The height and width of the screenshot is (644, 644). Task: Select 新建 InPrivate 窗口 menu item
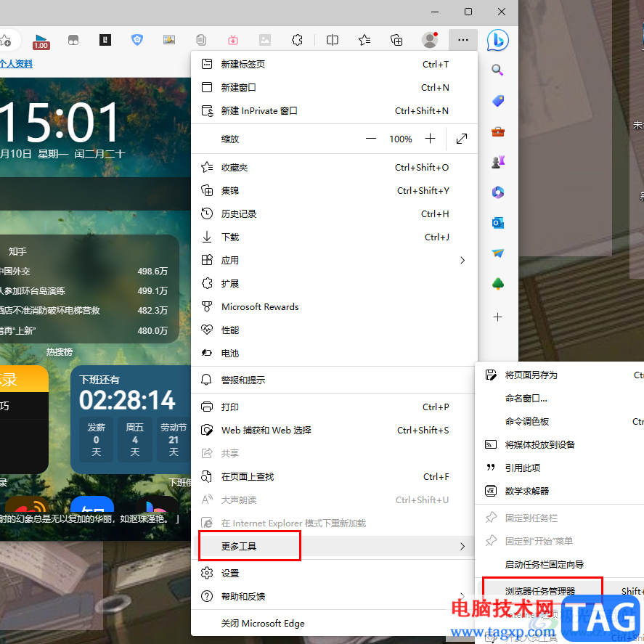(334, 111)
